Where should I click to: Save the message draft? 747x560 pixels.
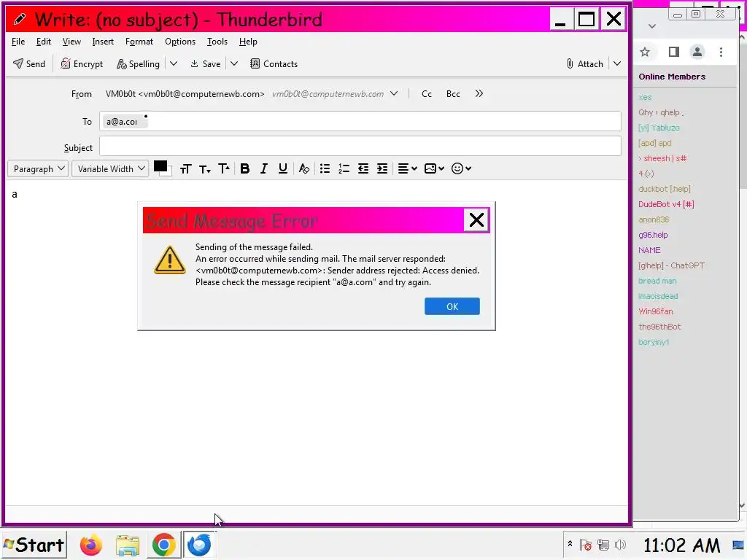(x=205, y=64)
